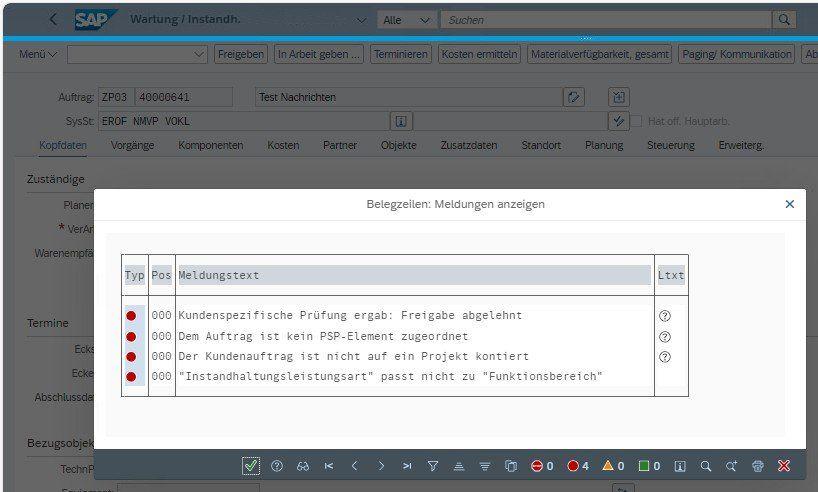Go to the next page arrow

pos(381,466)
